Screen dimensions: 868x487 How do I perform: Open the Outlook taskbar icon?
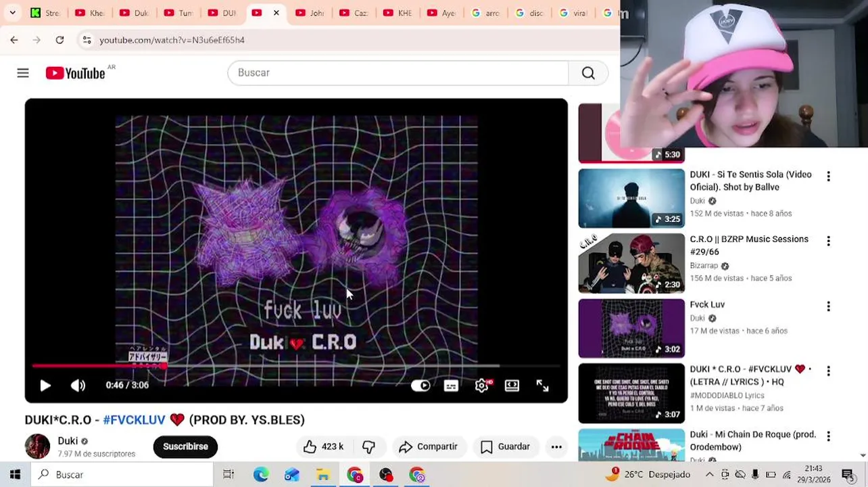[292, 475]
